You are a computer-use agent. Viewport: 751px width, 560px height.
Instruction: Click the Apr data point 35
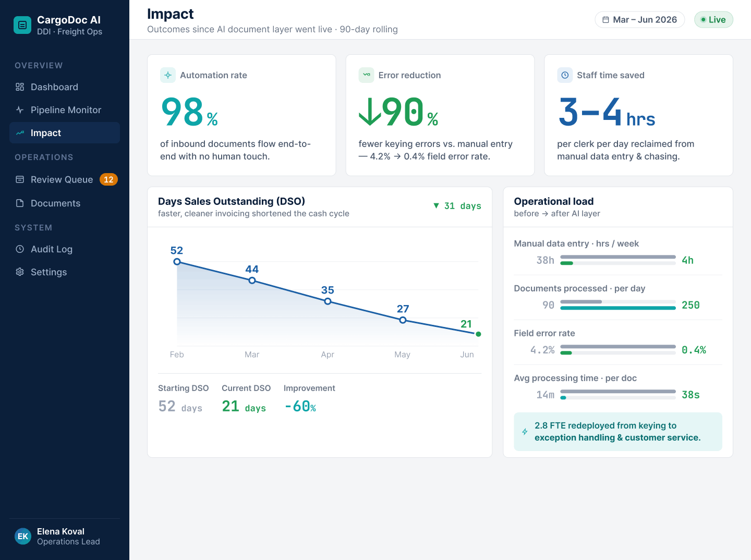pyautogui.click(x=328, y=301)
